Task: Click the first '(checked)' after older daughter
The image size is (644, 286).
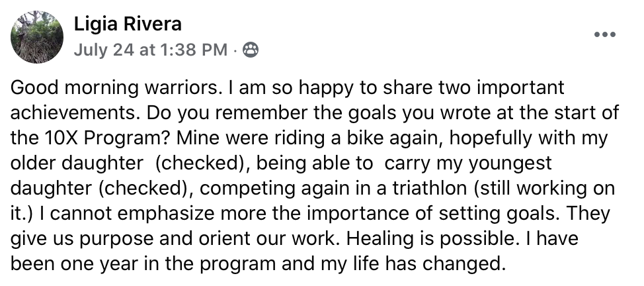Action: tap(200, 164)
